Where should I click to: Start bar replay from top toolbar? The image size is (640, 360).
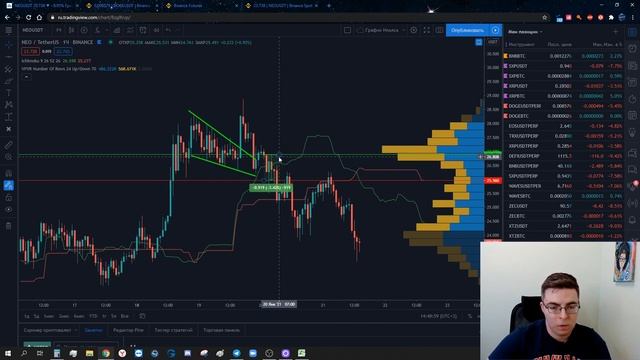click(156, 30)
